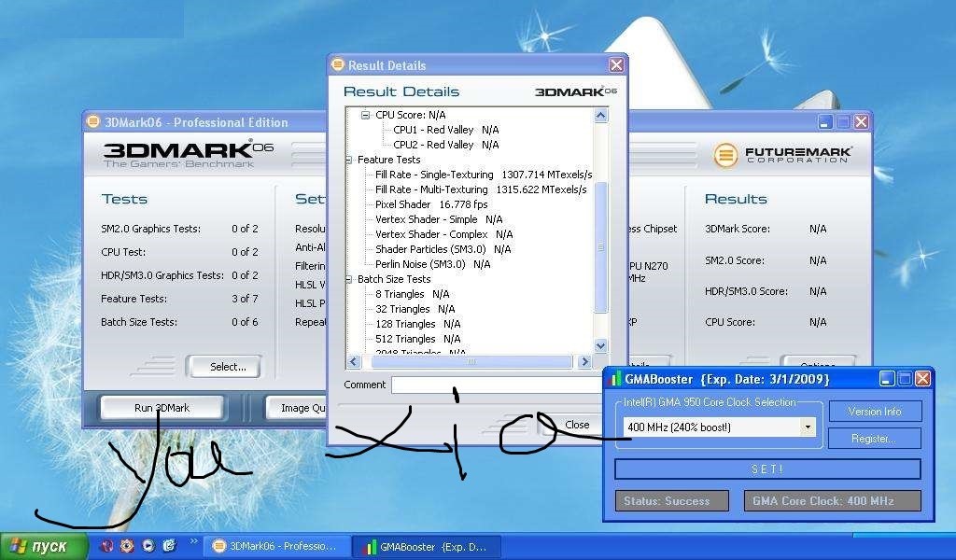Image resolution: width=956 pixels, height=560 pixels.
Task: Select Vertex Shader - Simple row
Action: pos(439,219)
